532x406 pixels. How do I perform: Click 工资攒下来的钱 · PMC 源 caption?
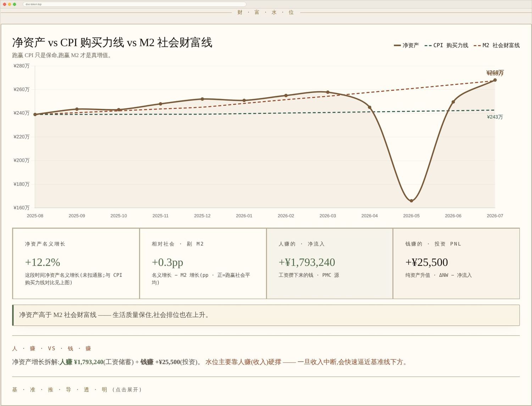point(309,275)
